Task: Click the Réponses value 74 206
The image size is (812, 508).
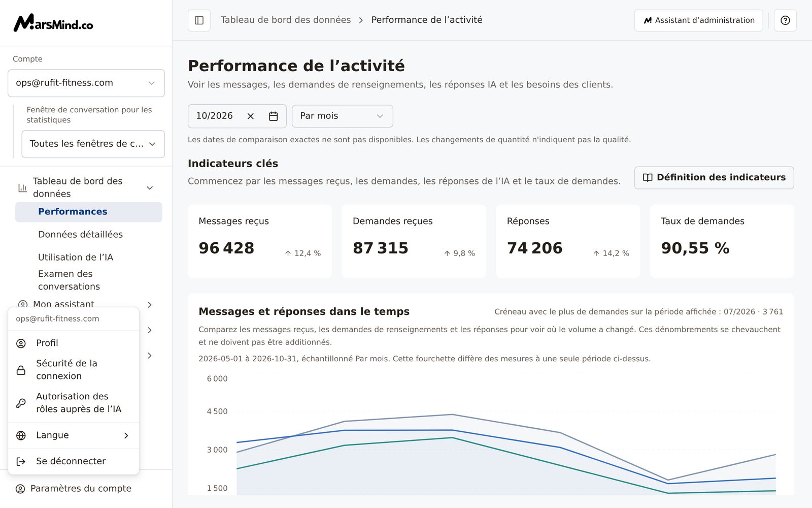Action: [x=535, y=248]
